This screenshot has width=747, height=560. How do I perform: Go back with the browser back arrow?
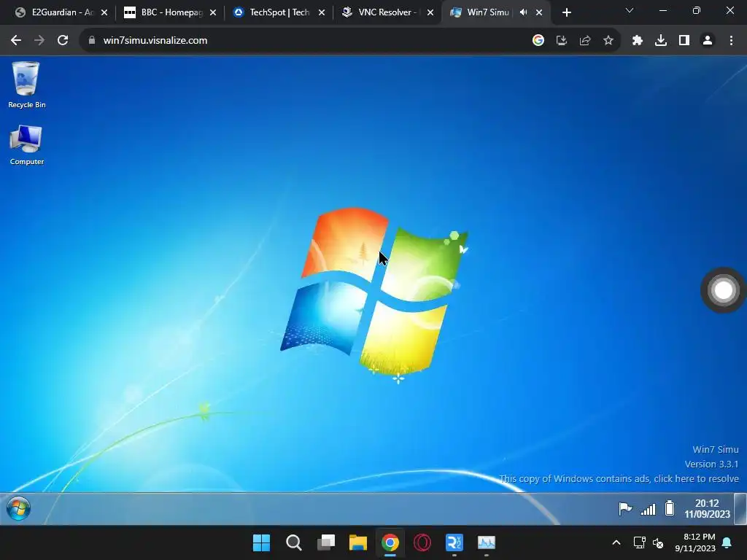click(16, 41)
